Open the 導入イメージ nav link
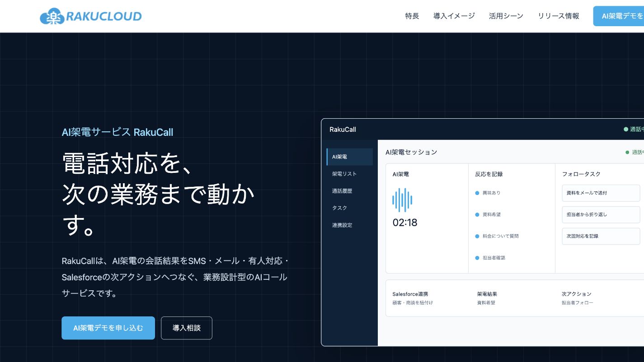This screenshot has height=362, width=644. pyautogui.click(x=454, y=16)
